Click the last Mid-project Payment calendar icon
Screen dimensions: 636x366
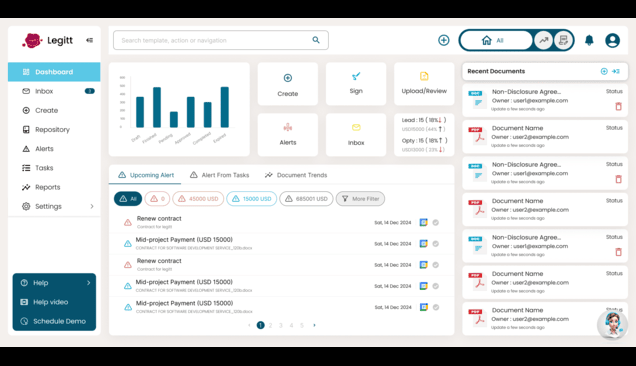[x=423, y=307]
